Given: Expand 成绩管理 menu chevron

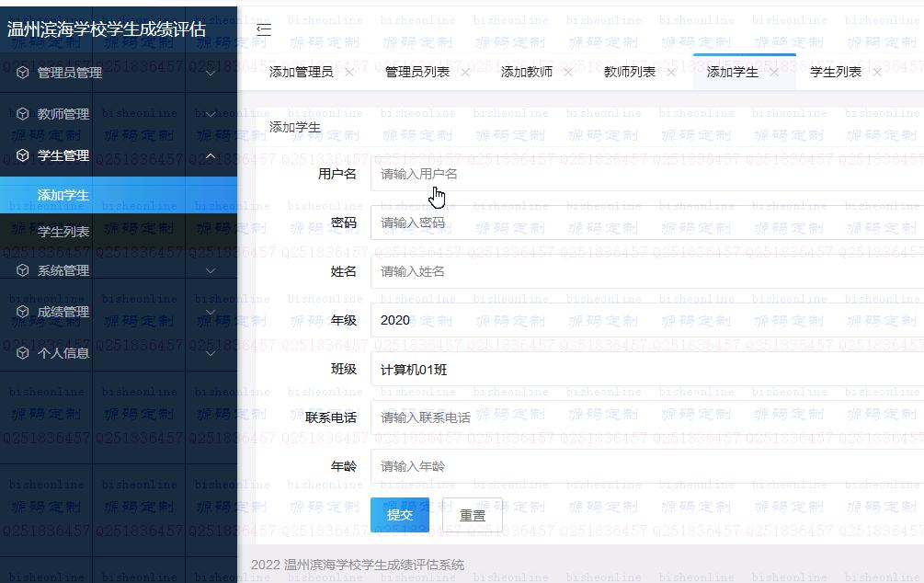Looking at the screenshot, I should coord(211,313).
